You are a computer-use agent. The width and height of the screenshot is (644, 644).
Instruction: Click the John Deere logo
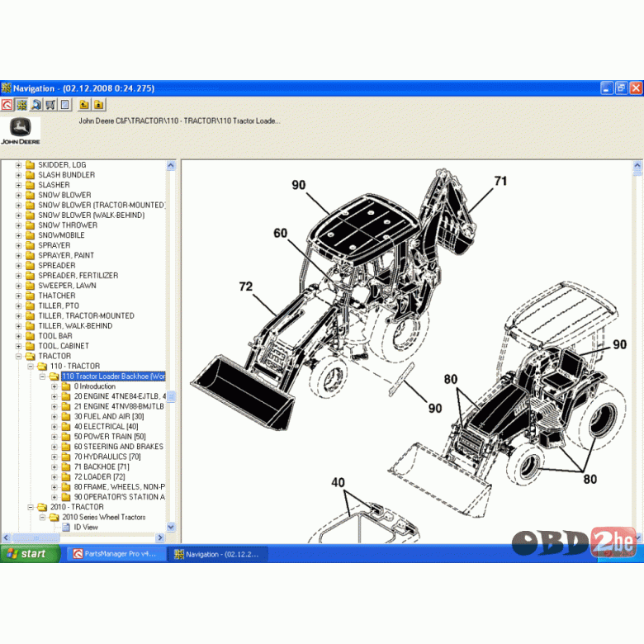[20, 131]
